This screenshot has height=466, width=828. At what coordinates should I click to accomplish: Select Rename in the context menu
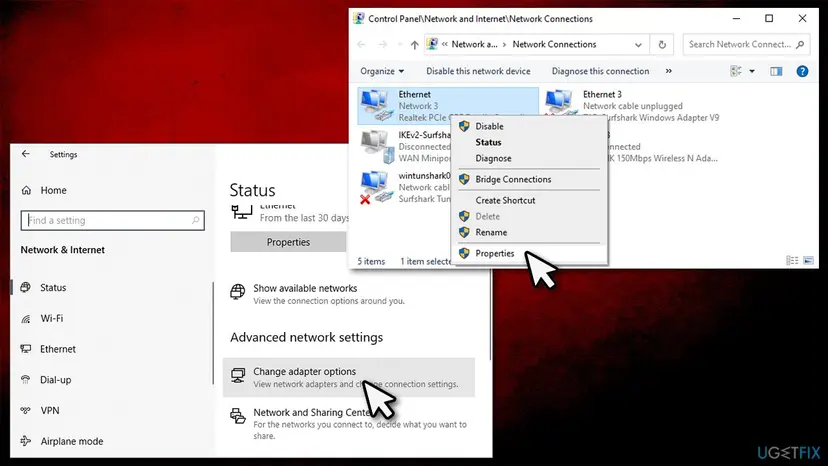491,232
